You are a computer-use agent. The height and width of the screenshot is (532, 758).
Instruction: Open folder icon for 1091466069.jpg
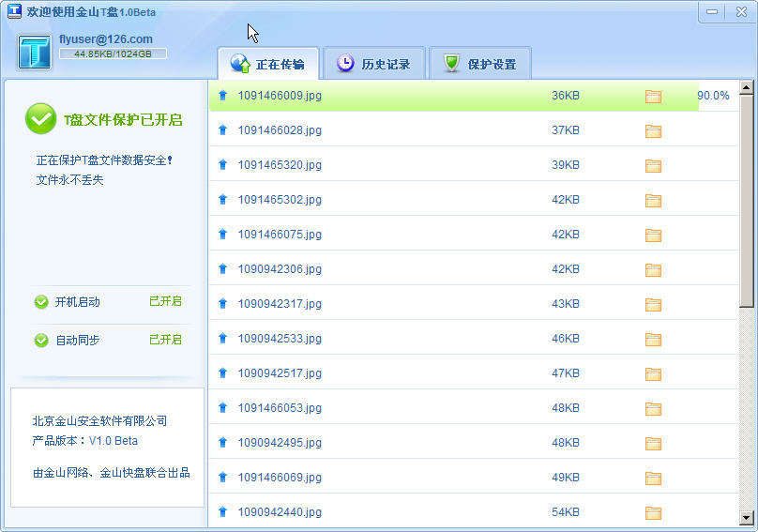(x=653, y=479)
